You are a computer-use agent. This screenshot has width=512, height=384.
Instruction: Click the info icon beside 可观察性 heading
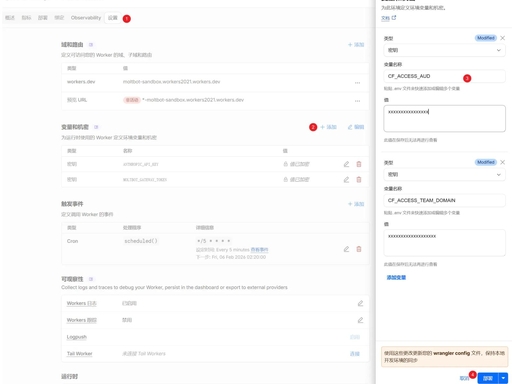click(x=91, y=279)
